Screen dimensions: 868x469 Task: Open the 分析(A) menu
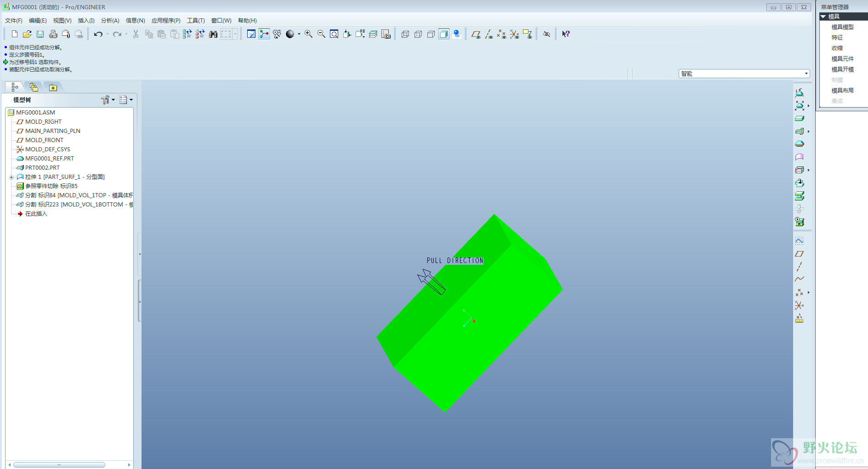[x=110, y=21]
